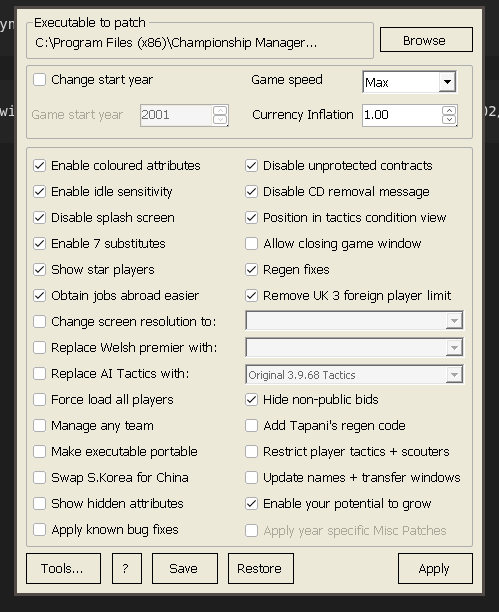Toggle Obtain jobs abroad easier

point(39,295)
